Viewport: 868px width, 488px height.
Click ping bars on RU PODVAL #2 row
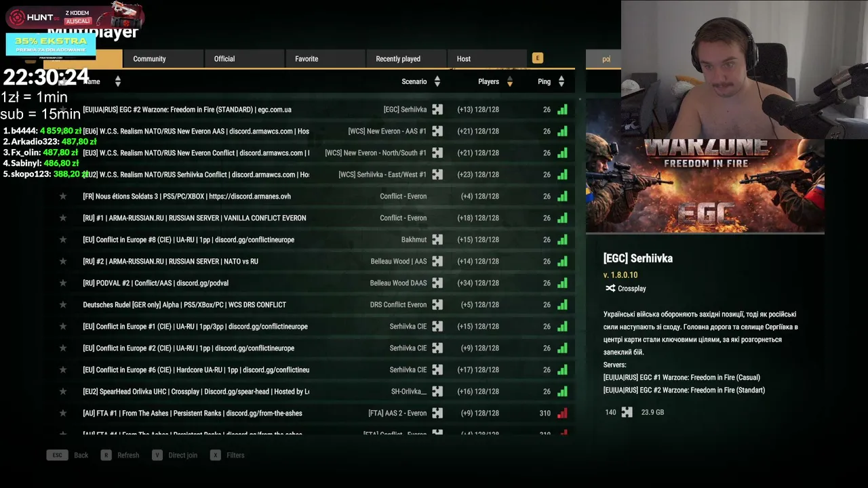coord(562,283)
